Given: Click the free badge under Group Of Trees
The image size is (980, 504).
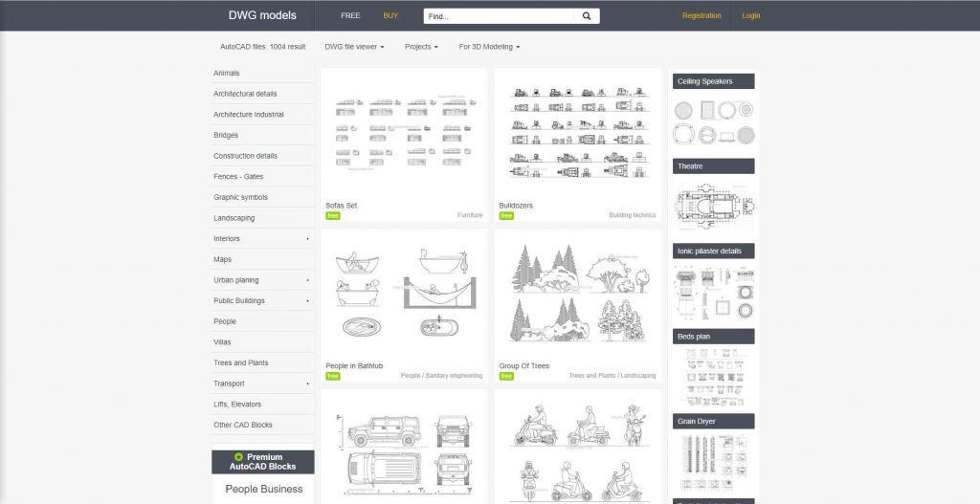Looking at the screenshot, I should (x=506, y=376).
